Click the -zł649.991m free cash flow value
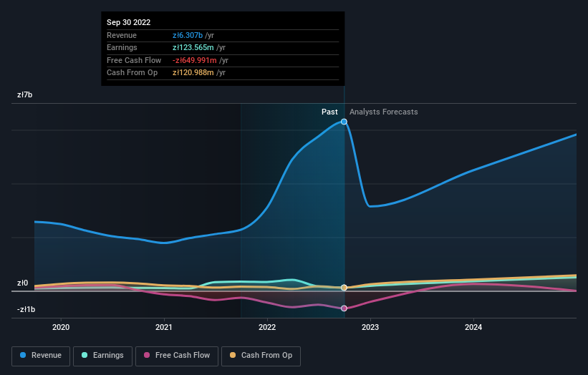This screenshot has width=588, height=375. click(195, 60)
